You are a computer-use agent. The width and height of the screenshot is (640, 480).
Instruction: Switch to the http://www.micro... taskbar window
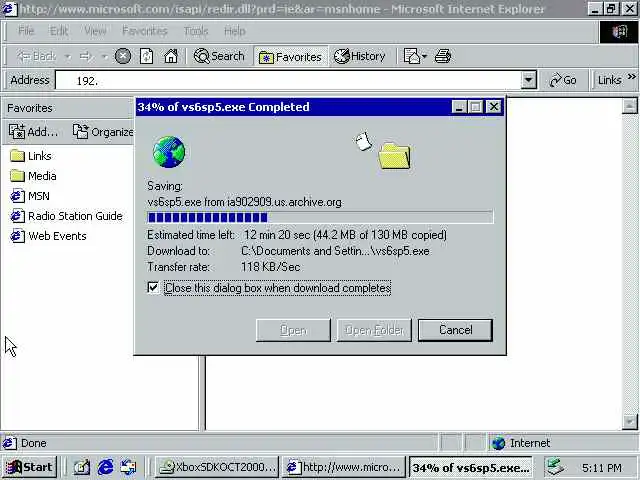click(x=344, y=467)
